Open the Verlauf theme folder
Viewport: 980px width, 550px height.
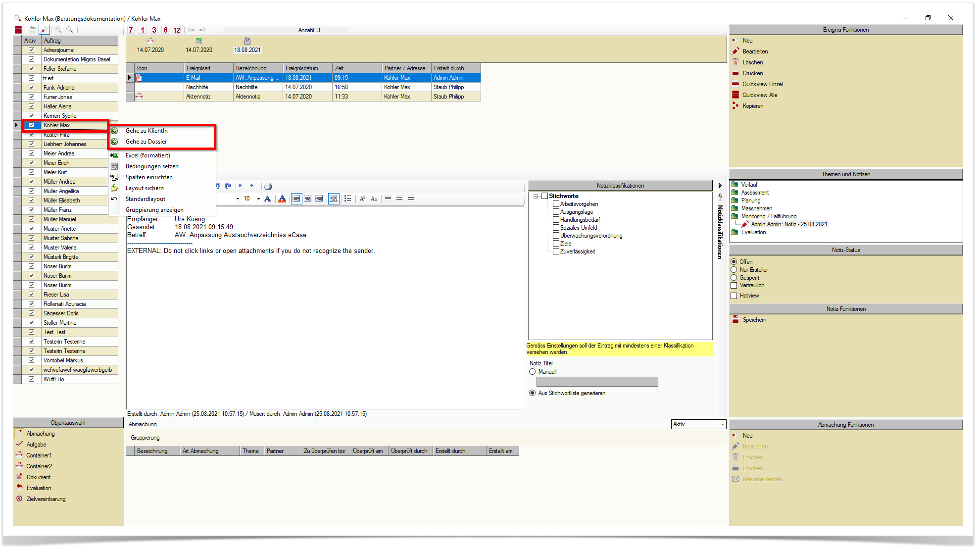click(x=749, y=185)
